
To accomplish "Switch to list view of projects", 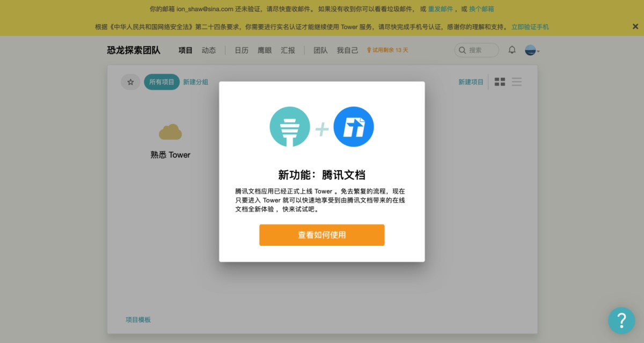I will (x=517, y=82).
